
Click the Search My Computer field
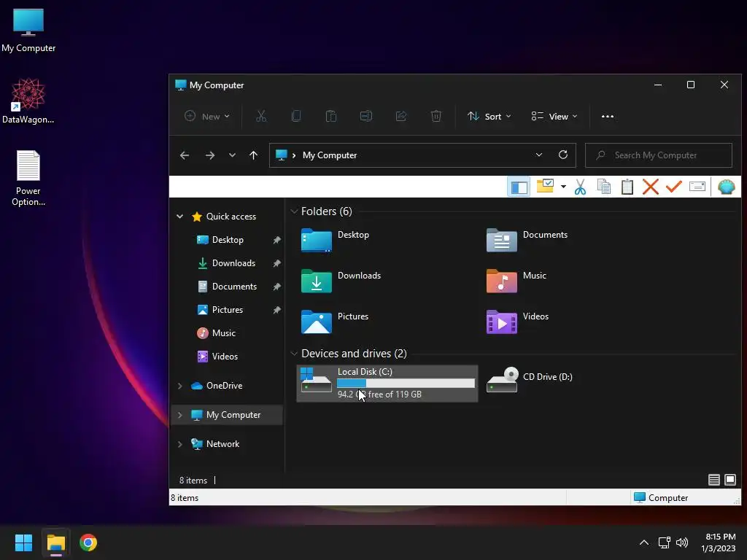[x=659, y=155]
